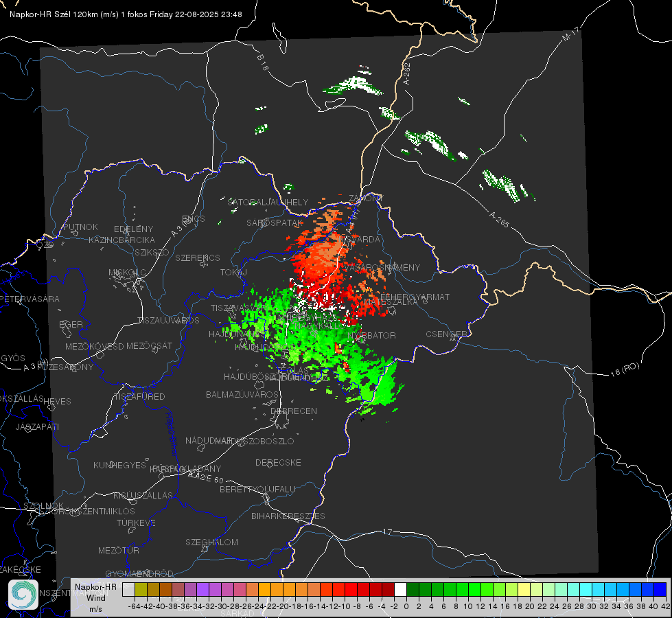Click the TISZAÚJVÁROS town label

(x=168, y=321)
